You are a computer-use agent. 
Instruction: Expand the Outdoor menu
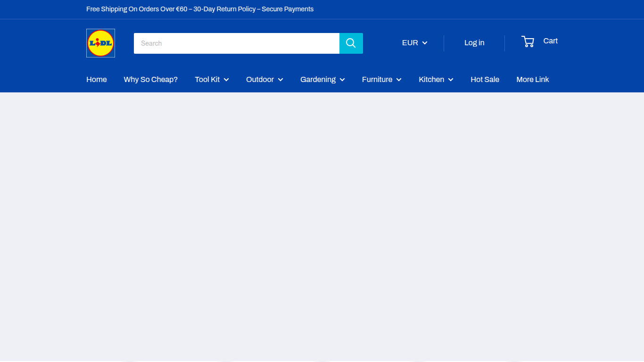264,80
